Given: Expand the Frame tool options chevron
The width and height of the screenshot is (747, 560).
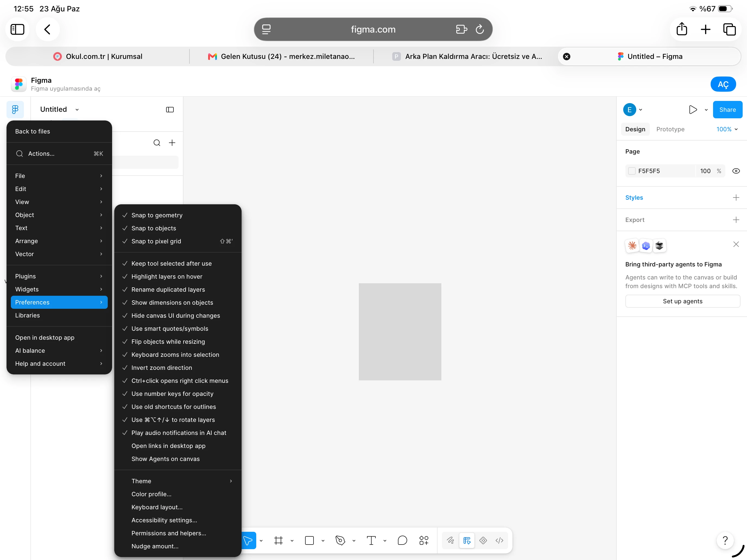Looking at the screenshot, I should coord(292,540).
